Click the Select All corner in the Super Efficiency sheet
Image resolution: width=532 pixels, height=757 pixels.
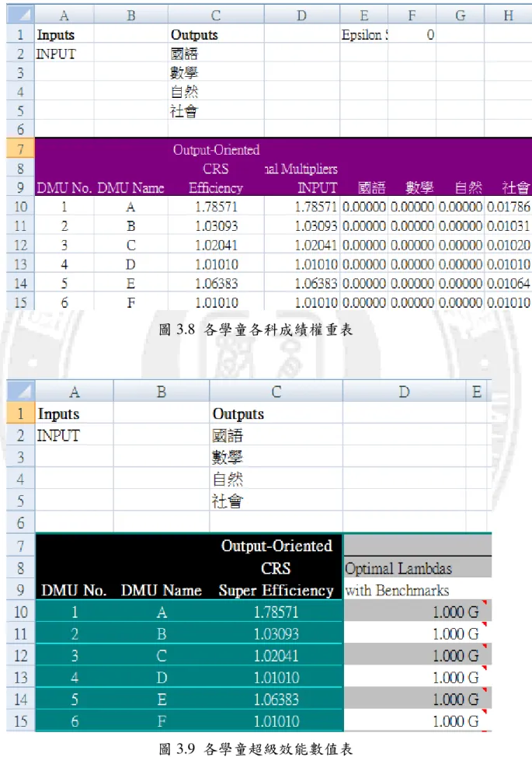coord(21,391)
